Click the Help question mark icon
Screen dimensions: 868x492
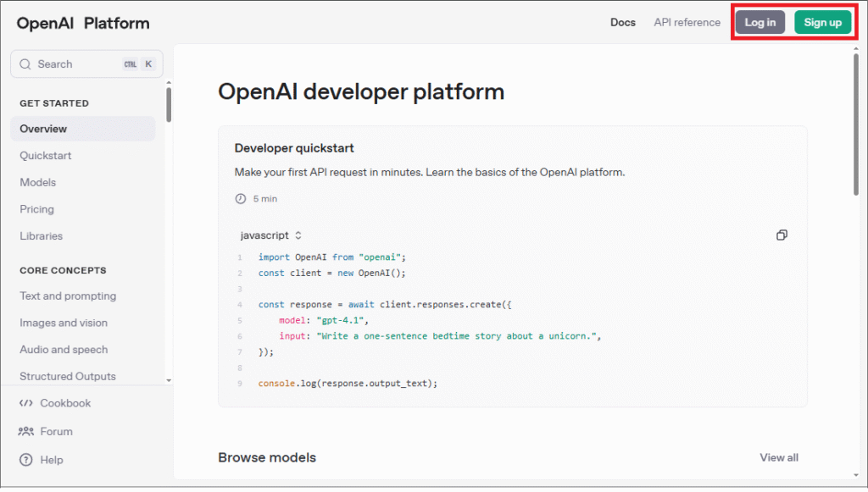coord(26,460)
